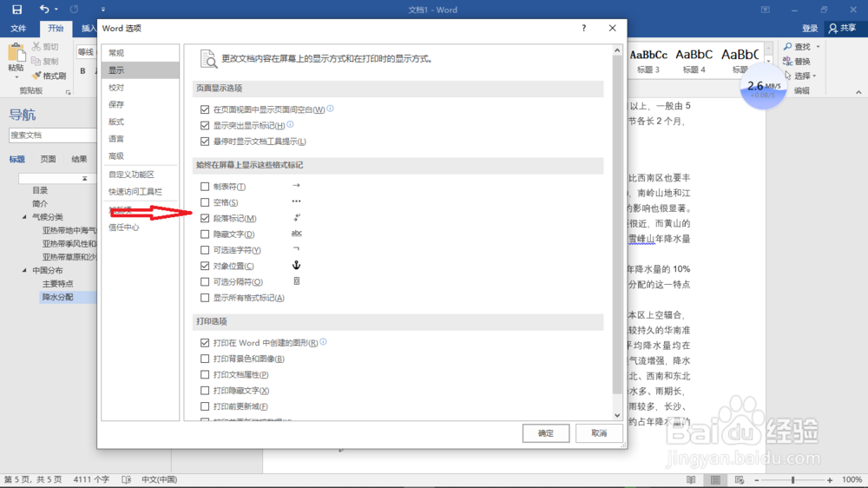Viewport: 868px width, 488px height.
Task: Enable print background colors and images checkbox
Action: [x=205, y=359]
